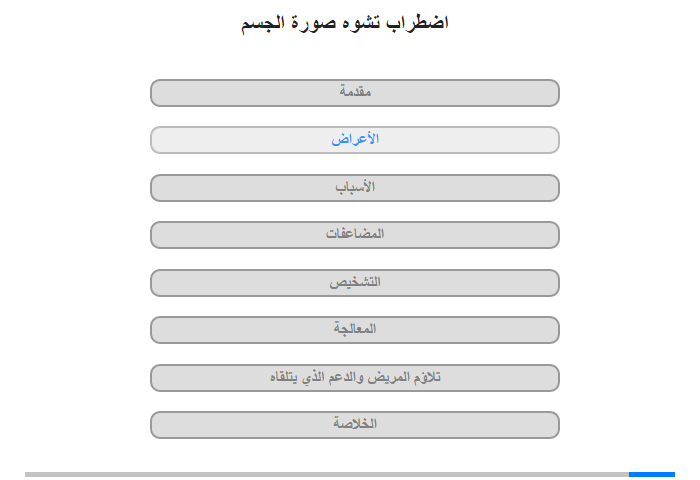Click the المعالجة label in the list
Image resolution: width=700 pixels, height=480 pixels.
pyautogui.click(x=355, y=329)
